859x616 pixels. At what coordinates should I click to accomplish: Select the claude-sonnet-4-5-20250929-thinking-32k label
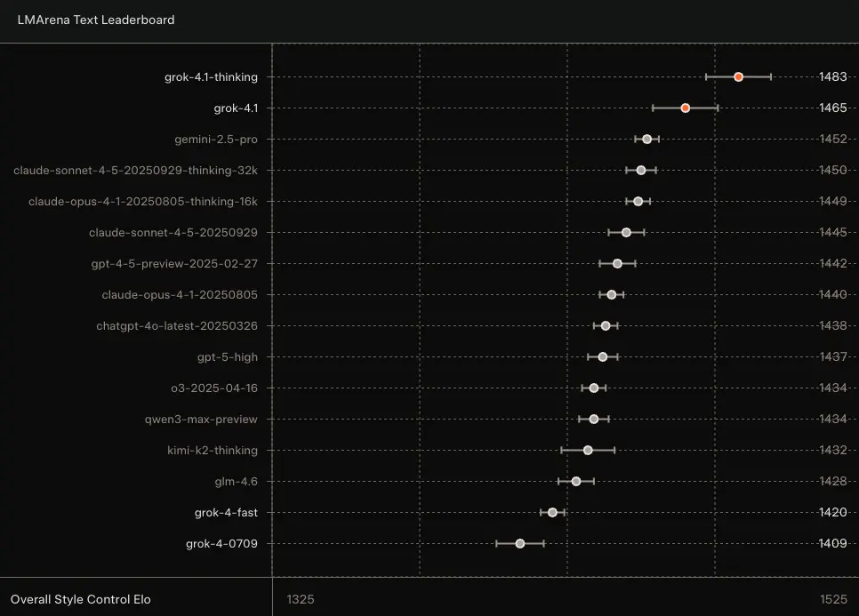[135, 171]
